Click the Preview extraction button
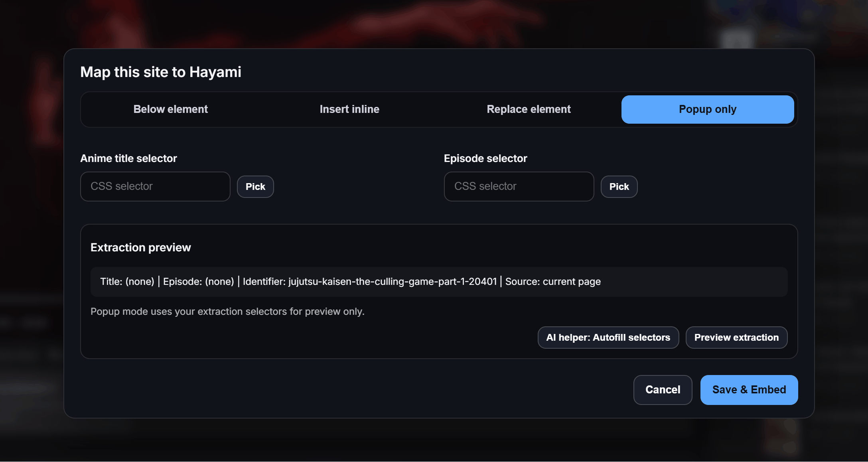Viewport: 868px width, 462px height. pos(736,338)
